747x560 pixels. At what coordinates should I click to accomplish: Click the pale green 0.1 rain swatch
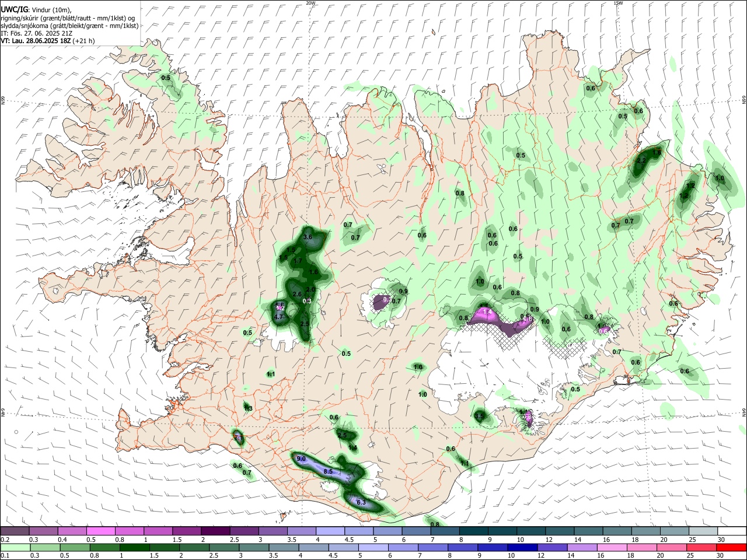15,548
